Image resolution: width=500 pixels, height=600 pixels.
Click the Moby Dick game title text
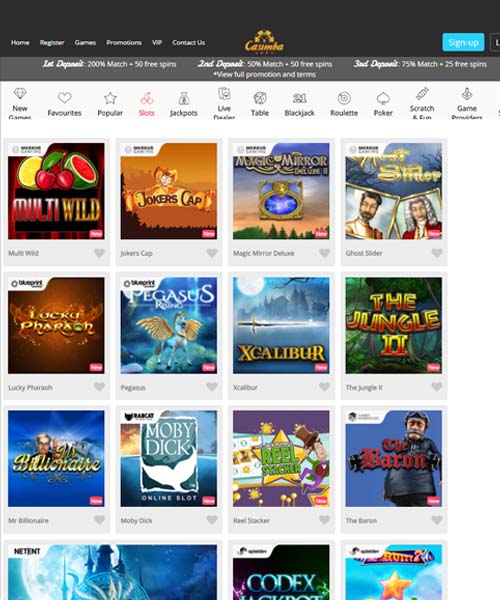point(136,520)
